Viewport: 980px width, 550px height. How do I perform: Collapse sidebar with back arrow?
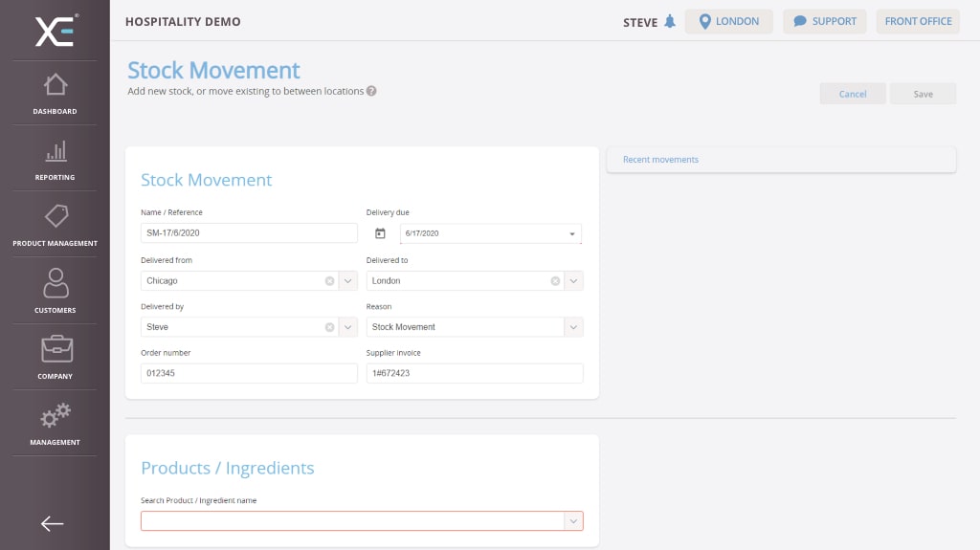pyautogui.click(x=52, y=523)
